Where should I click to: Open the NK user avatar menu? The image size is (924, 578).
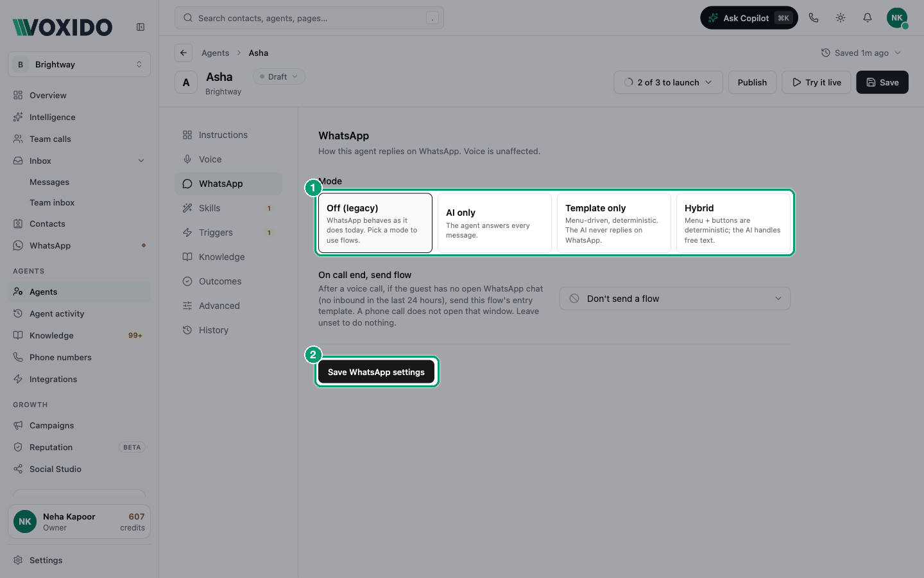897,18
